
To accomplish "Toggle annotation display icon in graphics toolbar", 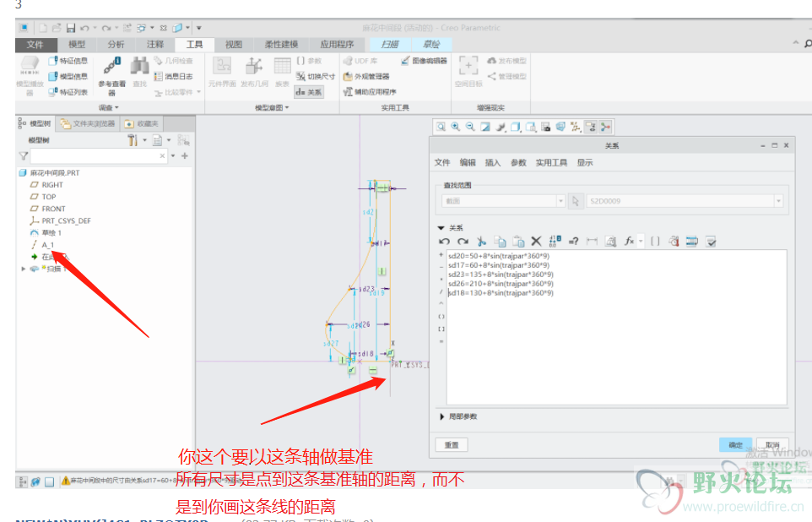I will (590, 127).
